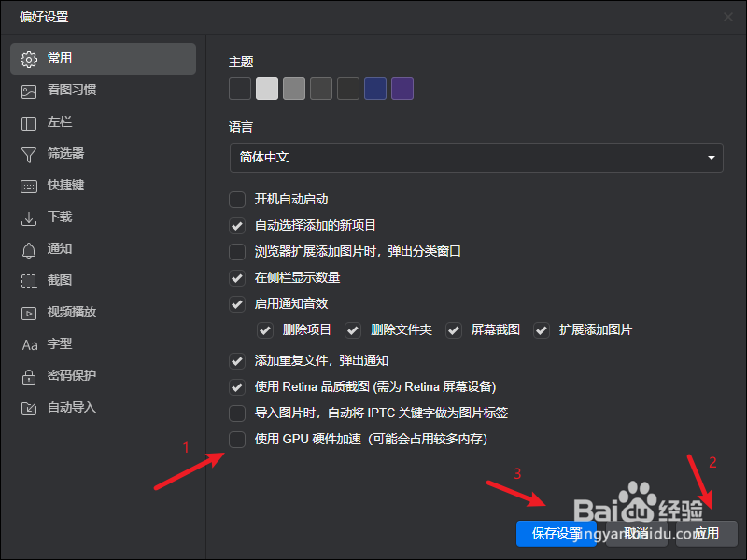Choose the medium gray theme swatch

pos(294,89)
